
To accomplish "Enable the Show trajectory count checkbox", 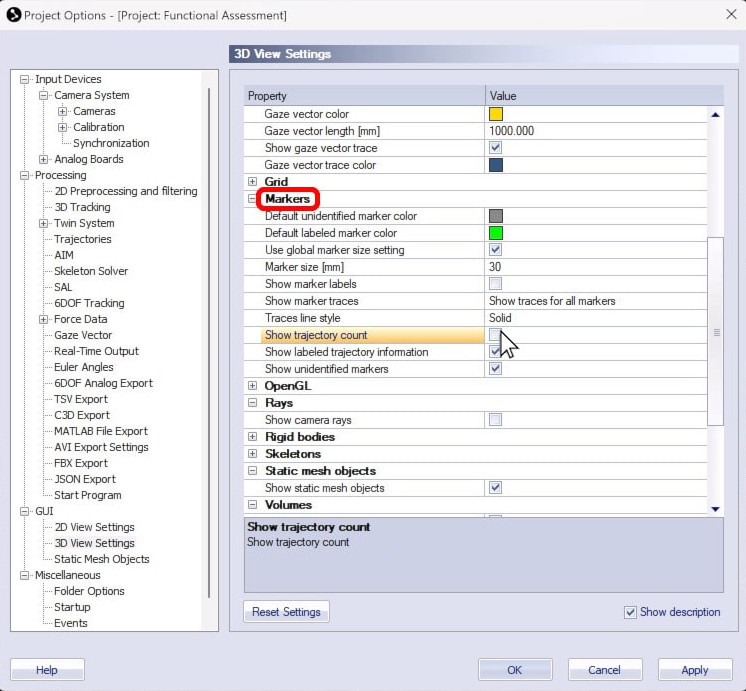I will coord(496,335).
